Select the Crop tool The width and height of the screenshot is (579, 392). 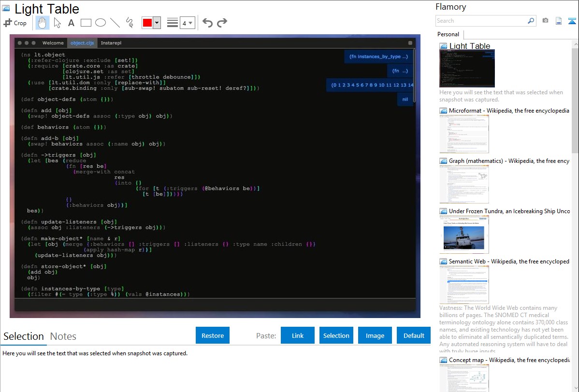[15, 23]
